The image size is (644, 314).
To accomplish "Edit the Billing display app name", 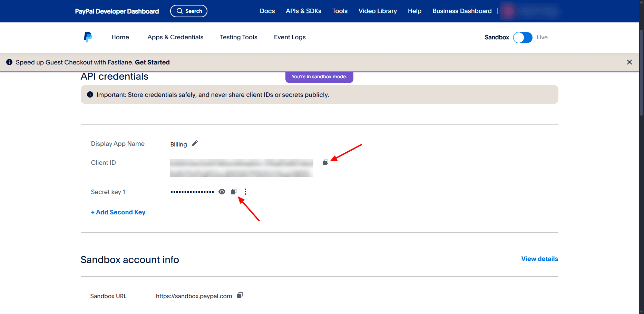I will 194,143.
